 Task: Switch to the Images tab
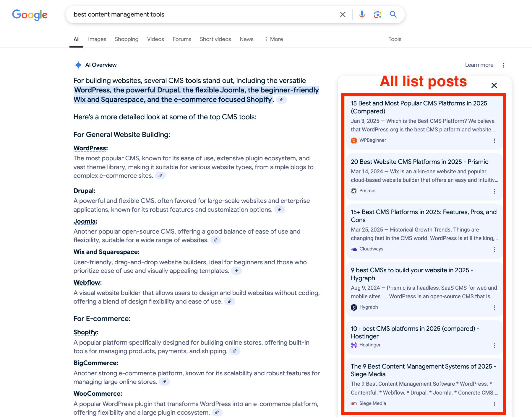pyautogui.click(x=97, y=39)
